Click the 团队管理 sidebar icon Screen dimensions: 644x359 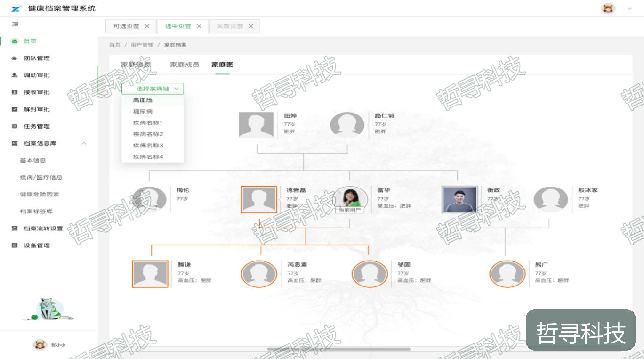[x=15, y=58]
